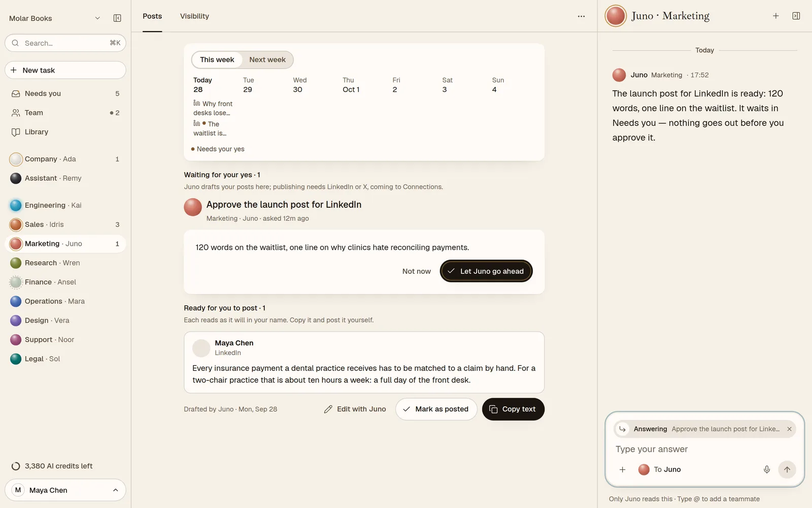Screen dimensions: 812x508
Task: Select Support · Noor avatar
Action: pyautogui.click(x=16, y=339)
